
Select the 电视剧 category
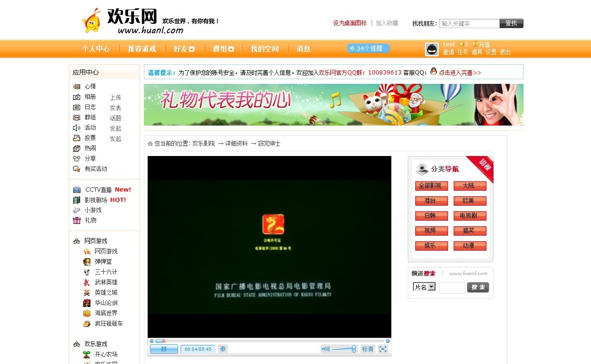point(470,216)
